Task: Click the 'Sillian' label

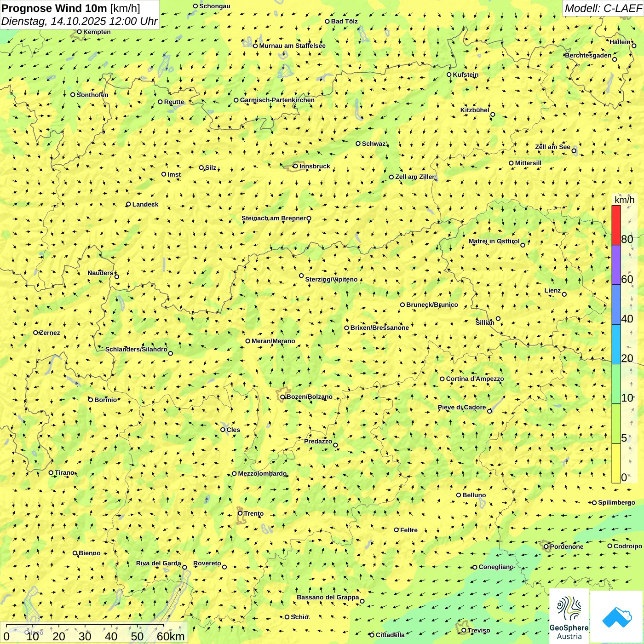Action: pos(485,322)
